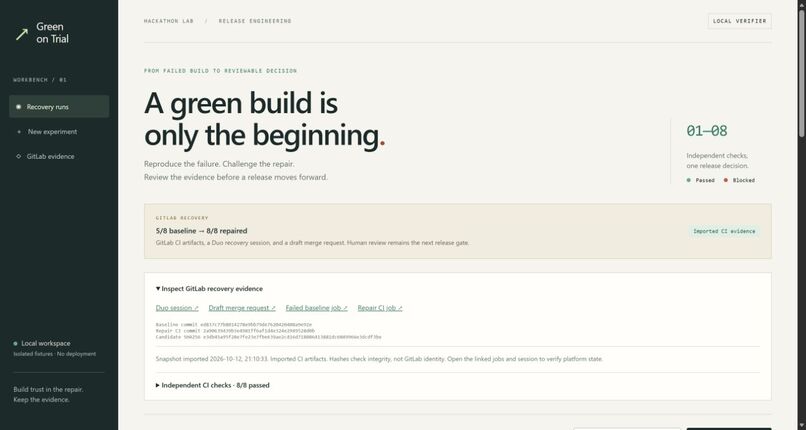Click the 01—08 counter
The height and width of the screenshot is (430, 806).
coord(707,131)
